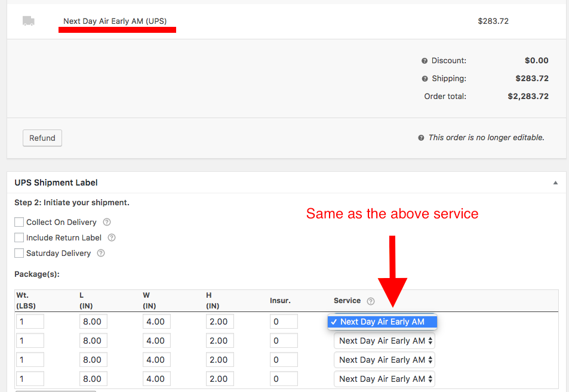Select the insurance field in the third package row

[x=284, y=360]
